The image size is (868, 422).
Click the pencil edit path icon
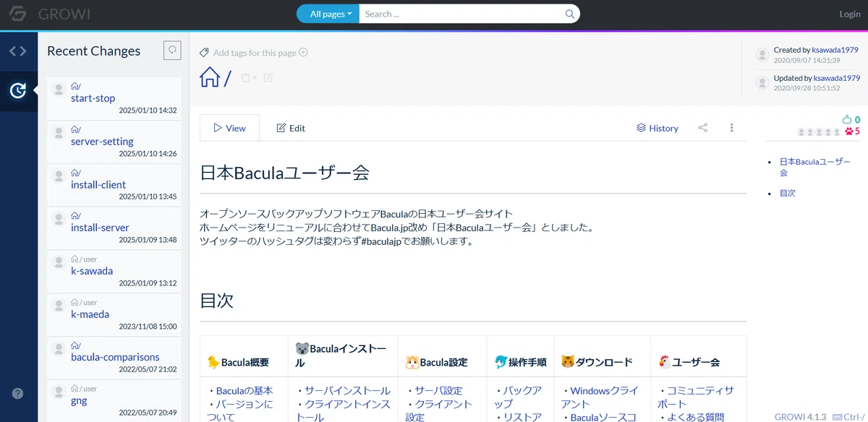click(x=268, y=77)
